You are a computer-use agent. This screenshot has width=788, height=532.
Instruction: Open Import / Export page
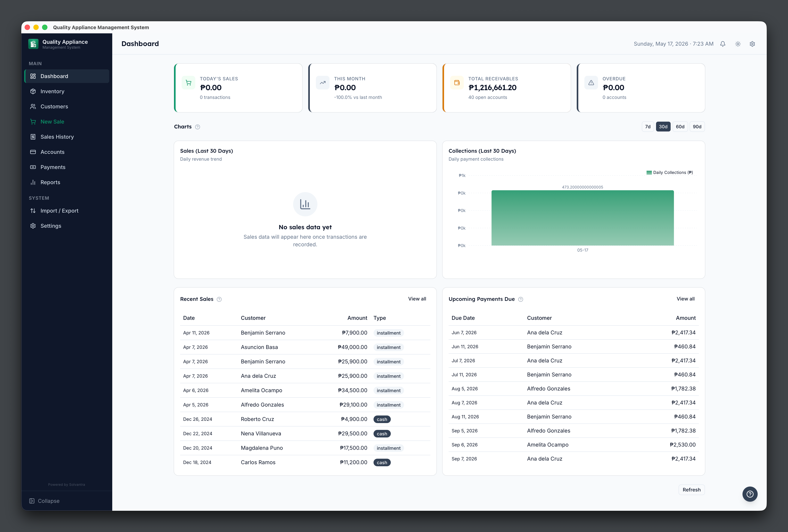[x=67, y=211]
